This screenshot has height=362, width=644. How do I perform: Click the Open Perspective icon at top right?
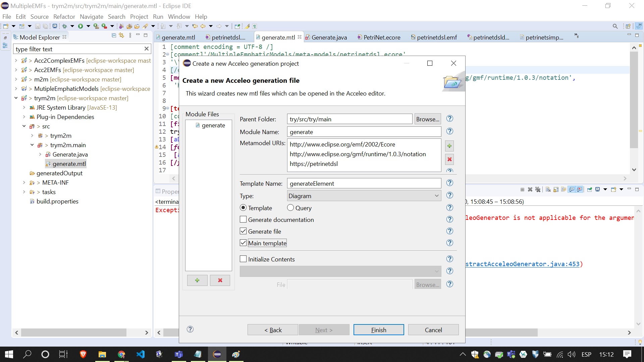point(628,26)
